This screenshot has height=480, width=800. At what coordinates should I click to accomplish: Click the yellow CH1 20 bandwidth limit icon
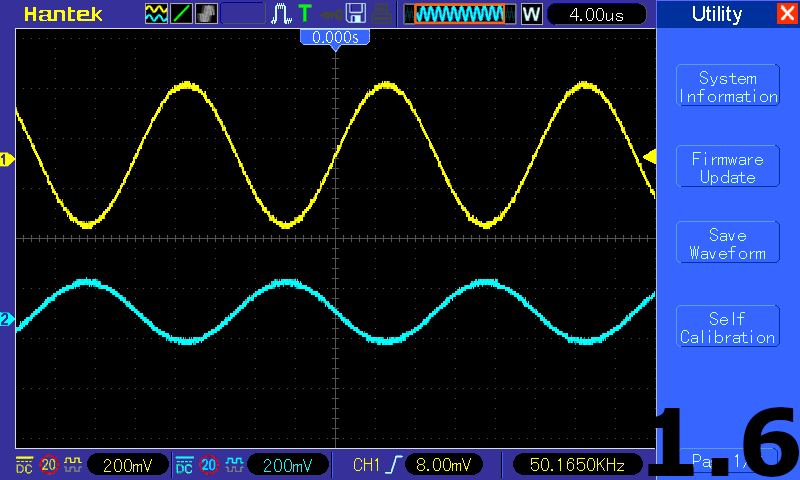[x=49, y=465]
